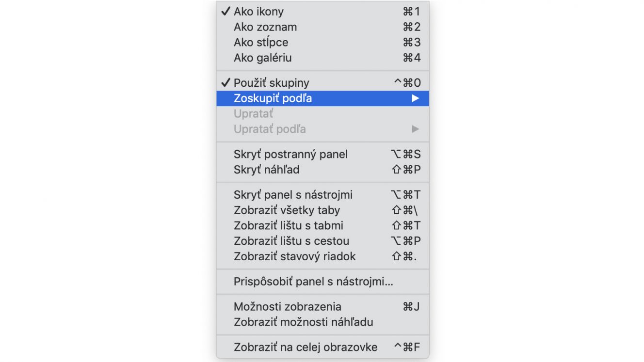This screenshot has height=362, width=644.
Task: Expand the 'Zoskupiť podľa' submenu arrow
Action: (x=415, y=98)
